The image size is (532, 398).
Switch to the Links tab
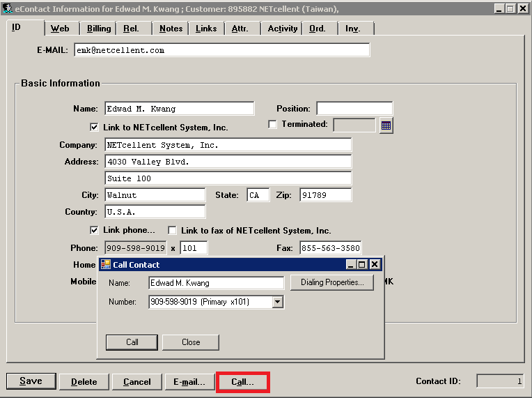206,29
